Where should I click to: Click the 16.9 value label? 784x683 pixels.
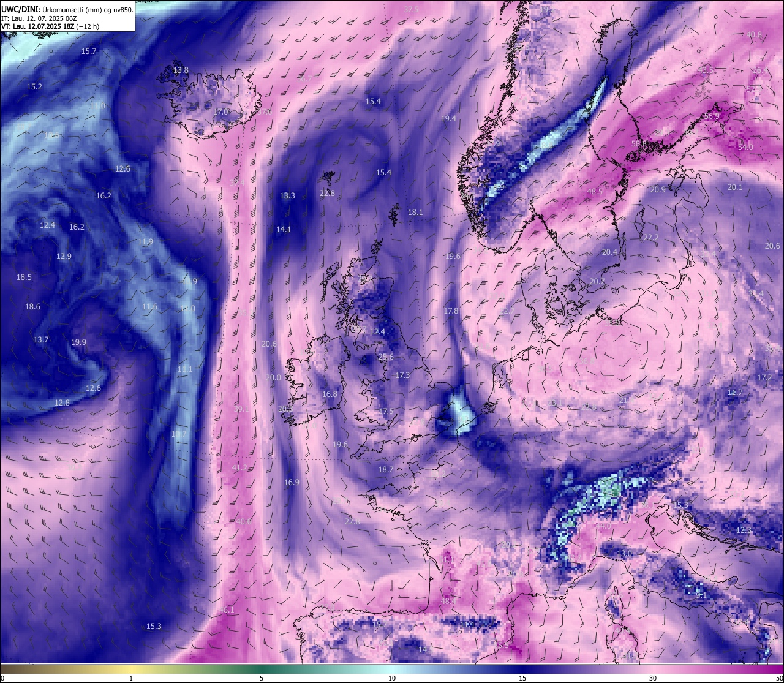[x=292, y=483]
